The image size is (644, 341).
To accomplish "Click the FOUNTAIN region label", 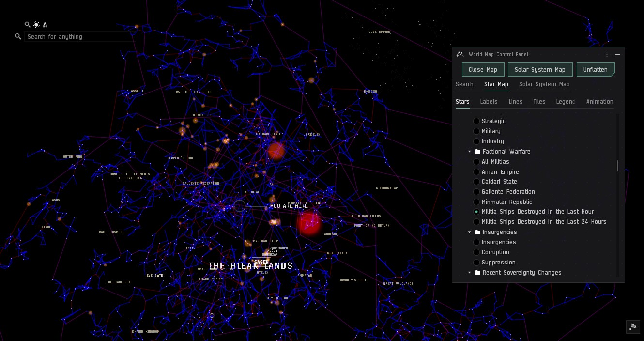I will pos(43,227).
